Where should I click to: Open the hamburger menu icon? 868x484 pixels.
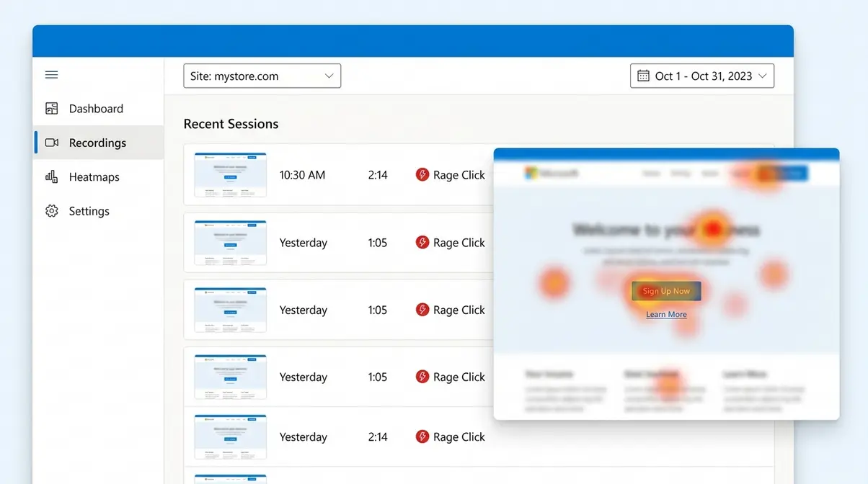click(x=51, y=75)
